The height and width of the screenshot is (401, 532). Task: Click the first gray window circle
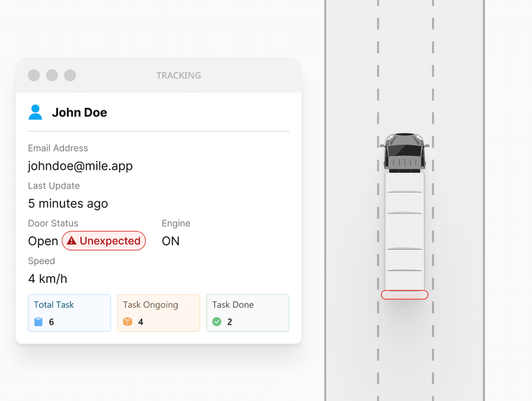[34, 75]
